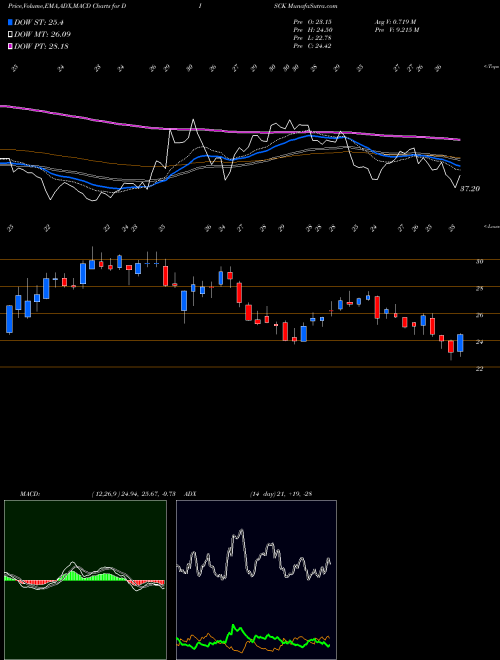The image size is (500, 660).
Task: Click the 26 price axis label
Action: [x=479, y=315]
